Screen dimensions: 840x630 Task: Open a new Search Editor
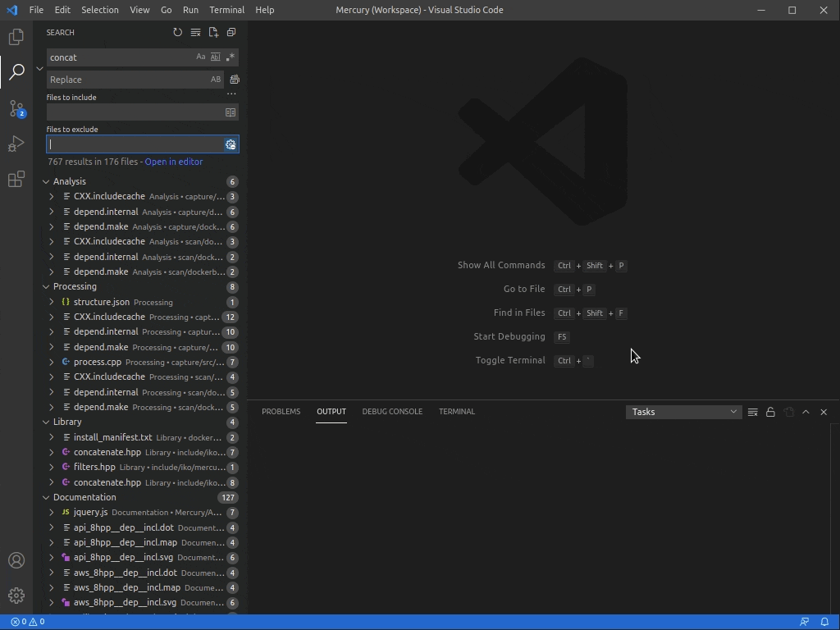click(x=212, y=32)
